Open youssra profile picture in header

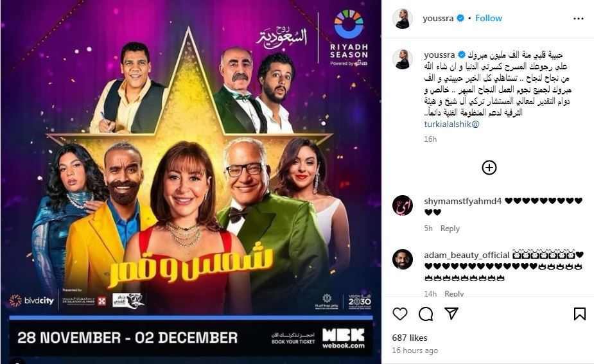click(402, 19)
